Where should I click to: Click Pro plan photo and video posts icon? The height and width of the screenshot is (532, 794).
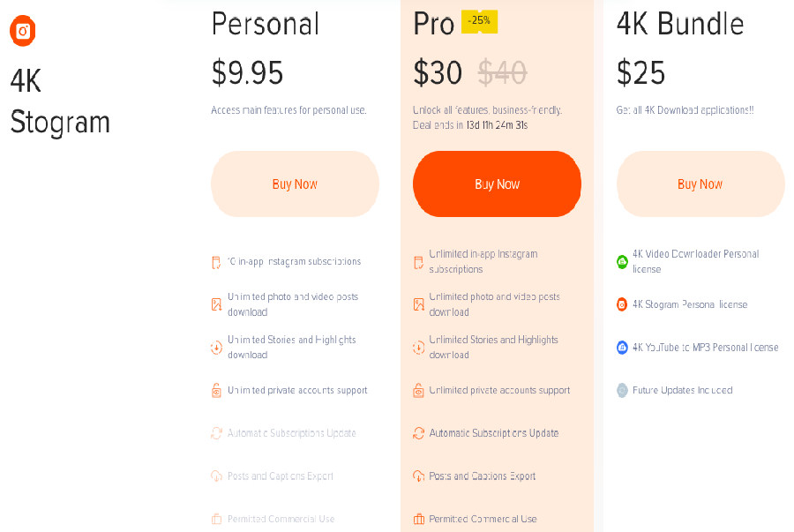pos(419,304)
